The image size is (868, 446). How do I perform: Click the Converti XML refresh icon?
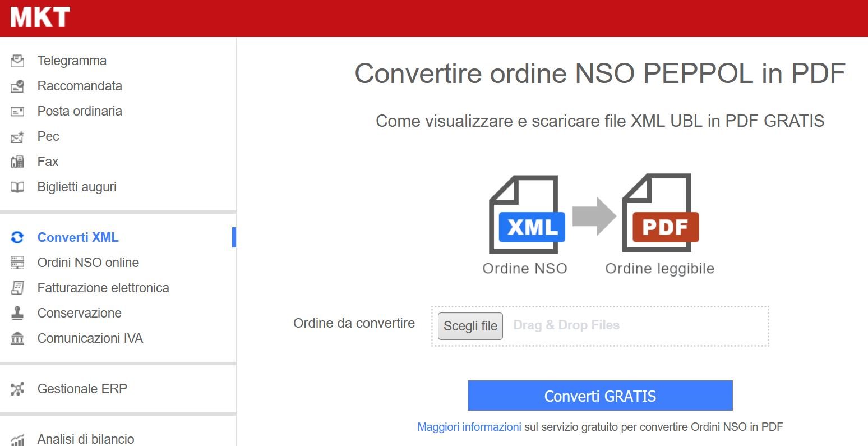pos(17,237)
